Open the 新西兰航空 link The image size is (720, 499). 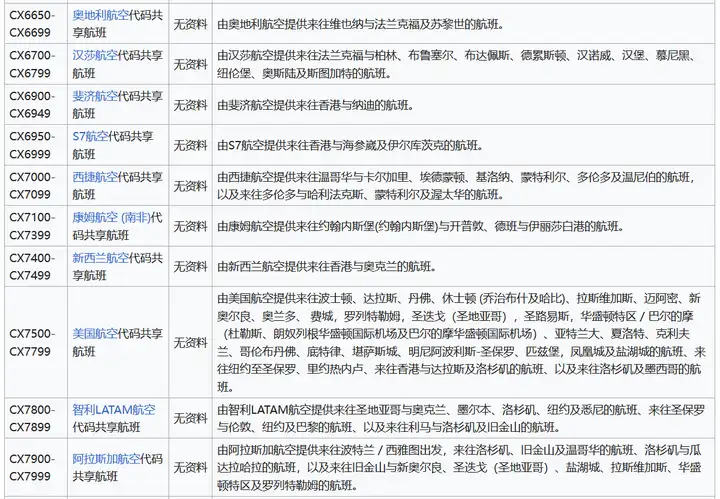(100, 258)
